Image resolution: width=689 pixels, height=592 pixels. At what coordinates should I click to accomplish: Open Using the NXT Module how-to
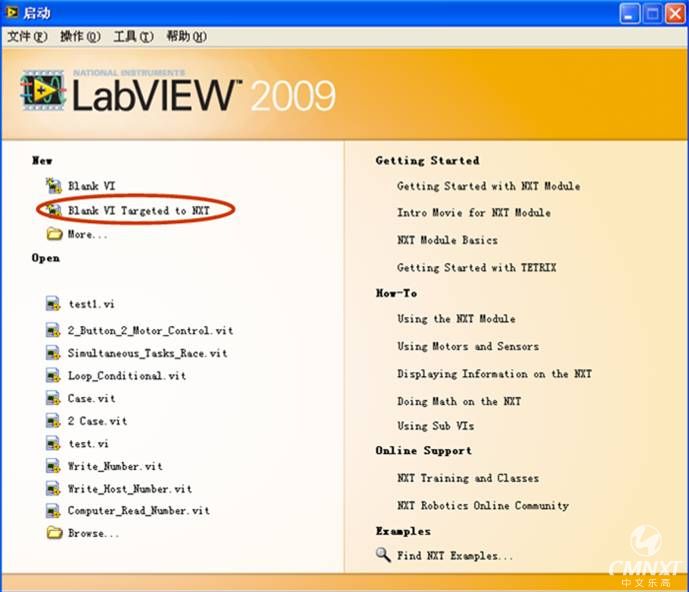[456, 319]
